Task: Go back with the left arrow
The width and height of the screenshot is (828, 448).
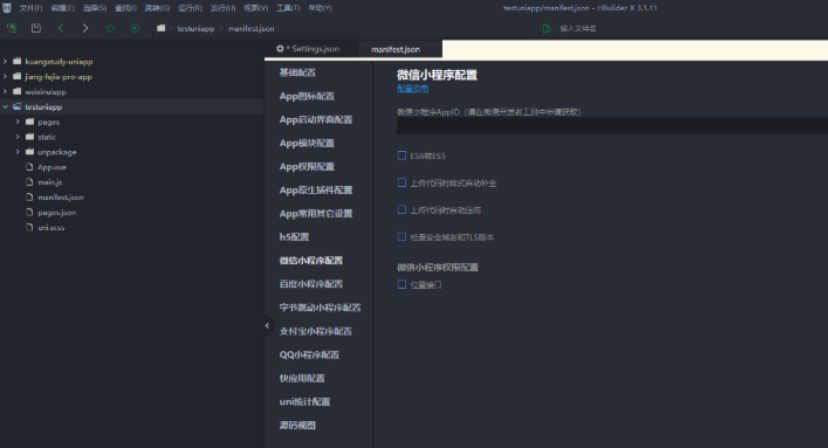Action: click(x=61, y=29)
